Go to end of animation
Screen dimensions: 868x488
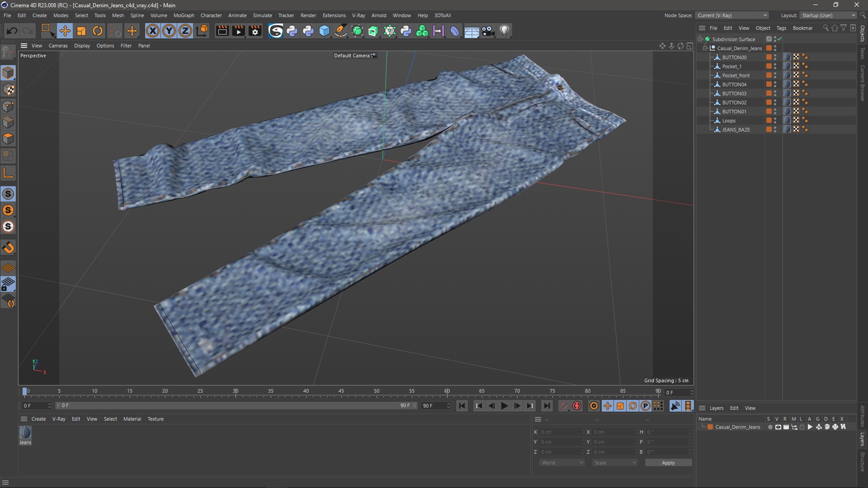(547, 406)
